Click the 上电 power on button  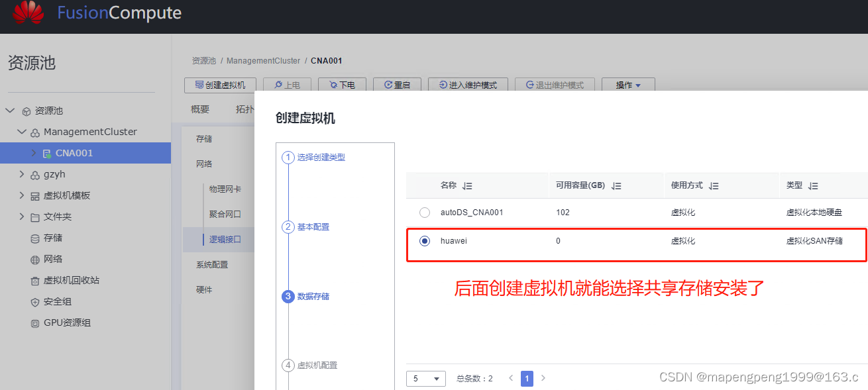[x=287, y=85]
